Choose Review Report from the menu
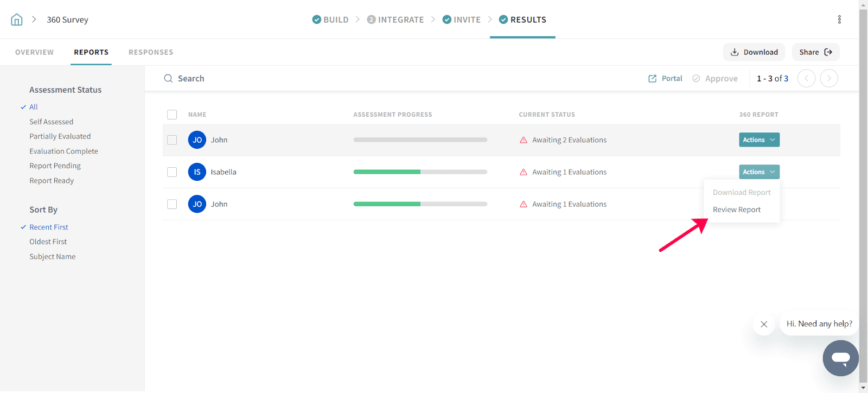Image resolution: width=868 pixels, height=393 pixels. 736,210
